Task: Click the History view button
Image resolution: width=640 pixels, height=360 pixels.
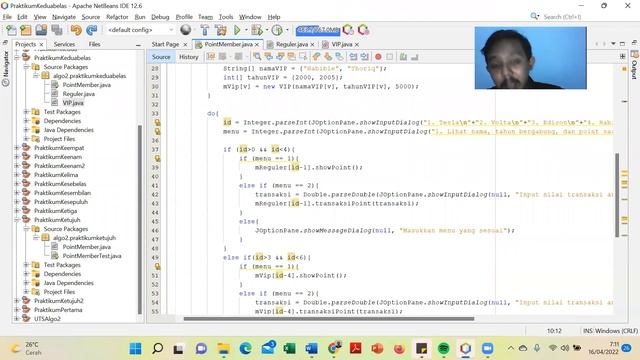Action: (x=189, y=57)
